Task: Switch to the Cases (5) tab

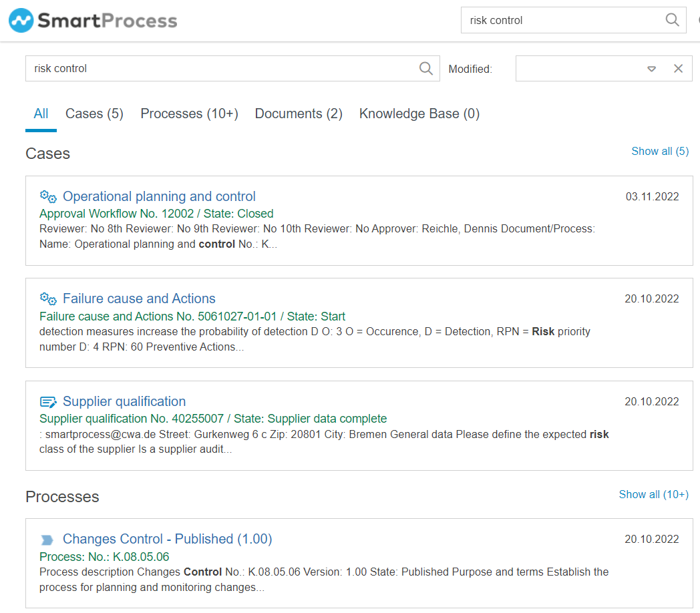Action: [94, 114]
